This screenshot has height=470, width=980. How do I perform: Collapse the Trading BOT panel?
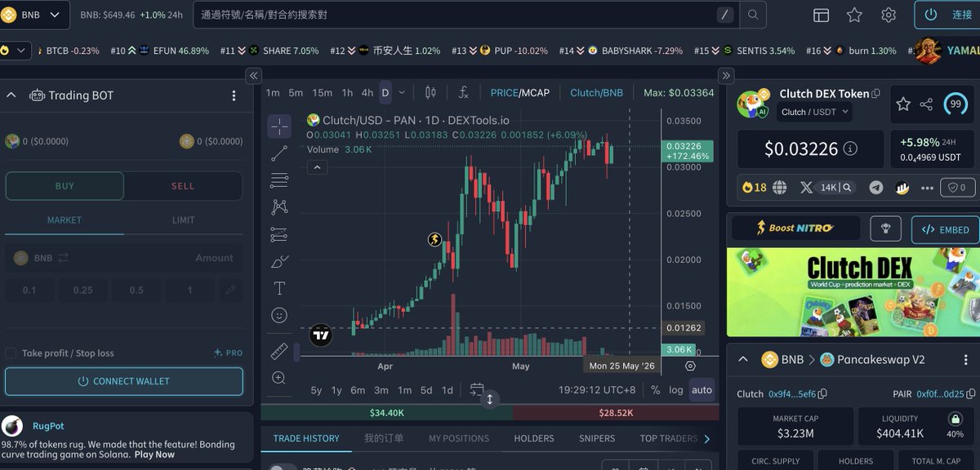[x=11, y=95]
